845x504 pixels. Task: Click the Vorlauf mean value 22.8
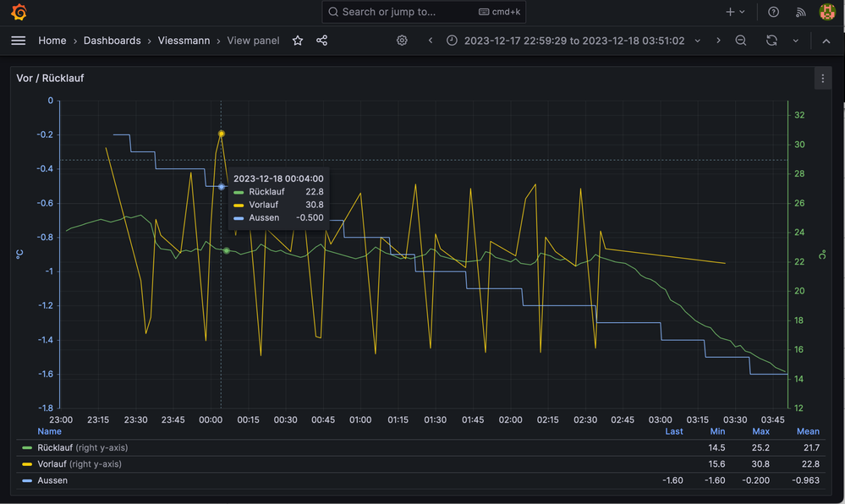click(x=810, y=463)
